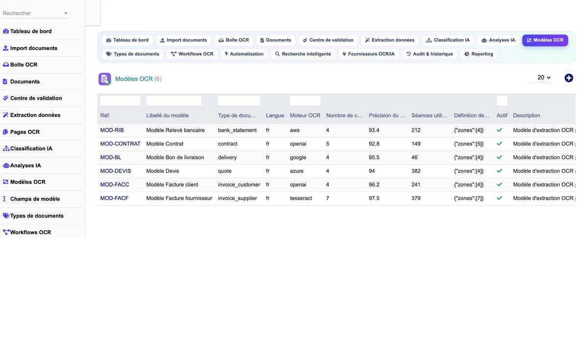The height and width of the screenshot is (364, 588).
Task: Sort by the Moteur OCR column header
Action: (305, 116)
